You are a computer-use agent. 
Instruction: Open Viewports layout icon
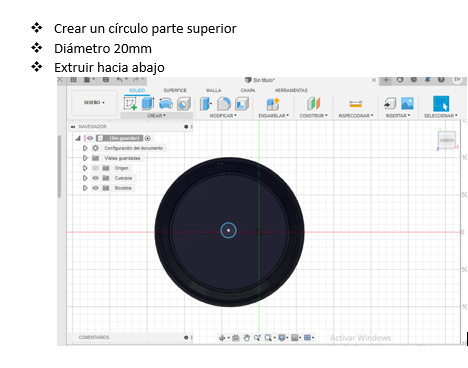pos(307,338)
